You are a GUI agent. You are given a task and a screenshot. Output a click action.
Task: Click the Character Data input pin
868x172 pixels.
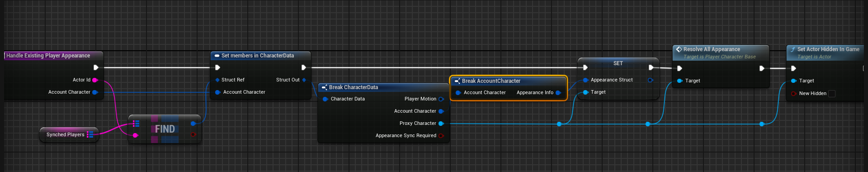(325, 99)
